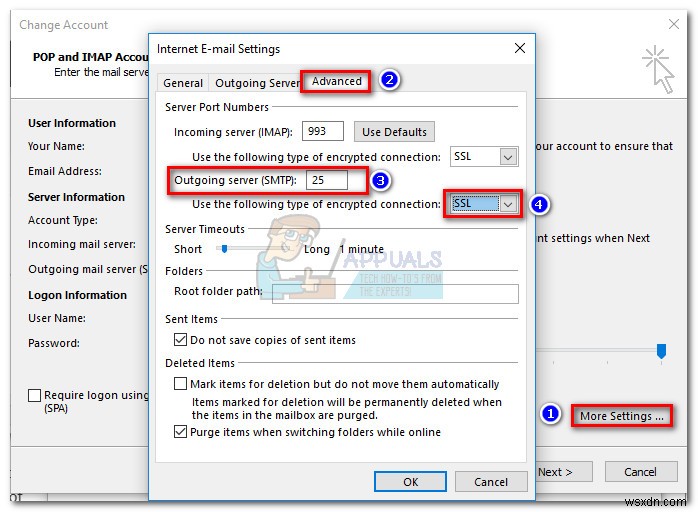Click the Server Port Numbers heading
This screenshot has width=698, height=512.
[217, 107]
